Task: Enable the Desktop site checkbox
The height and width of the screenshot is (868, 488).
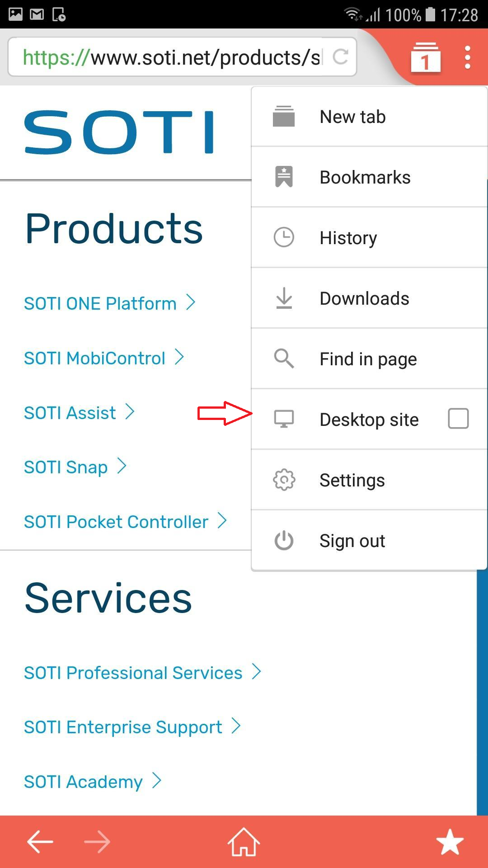Action: click(x=458, y=419)
